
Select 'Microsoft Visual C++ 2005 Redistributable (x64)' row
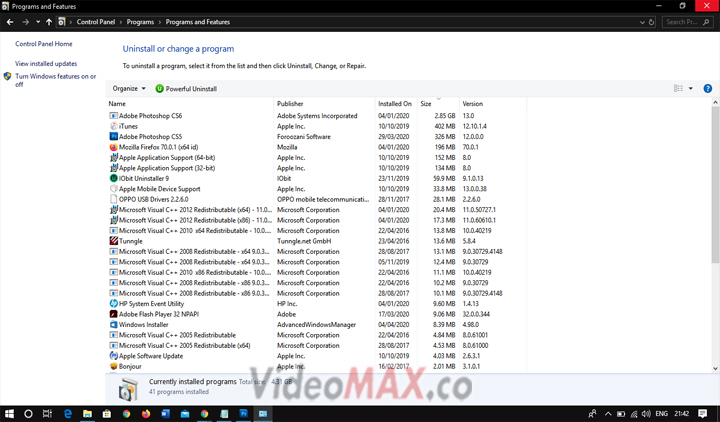point(317,345)
